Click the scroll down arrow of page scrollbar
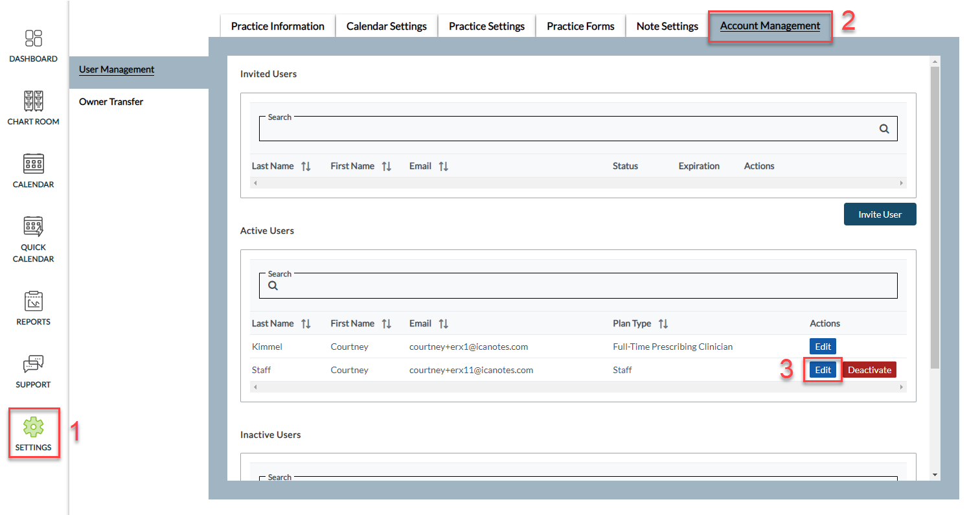 coord(935,475)
